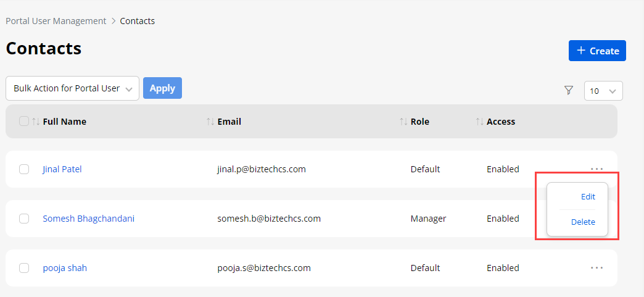Click the filter funnel icon
The image size is (644, 297).
(569, 90)
